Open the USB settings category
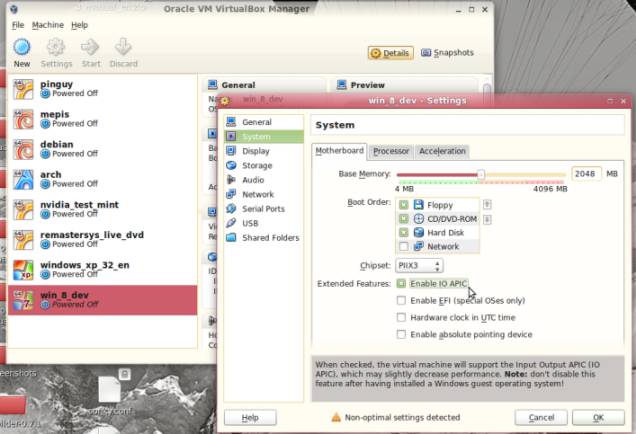 [x=264, y=223]
